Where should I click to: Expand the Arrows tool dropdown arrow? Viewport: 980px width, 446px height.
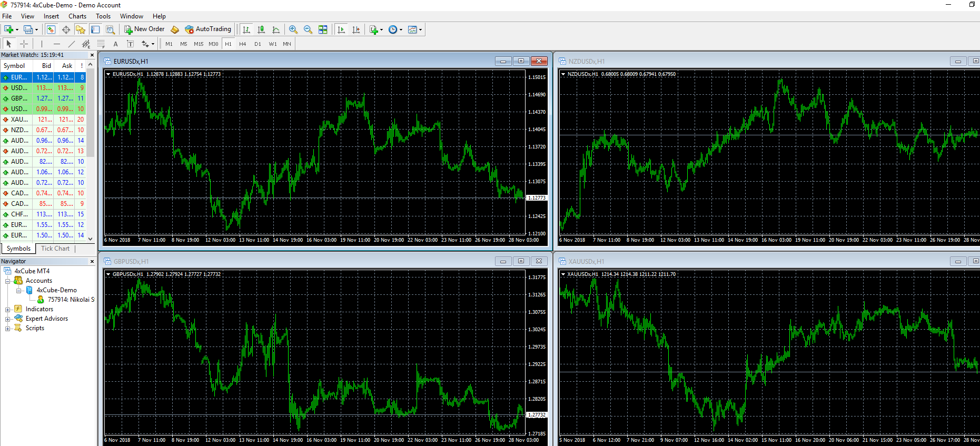coord(153,44)
